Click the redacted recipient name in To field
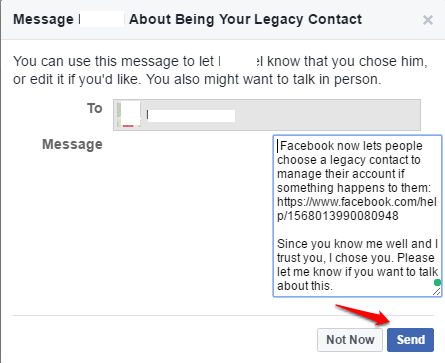Screen dimensions: 445x363 (x=191, y=116)
